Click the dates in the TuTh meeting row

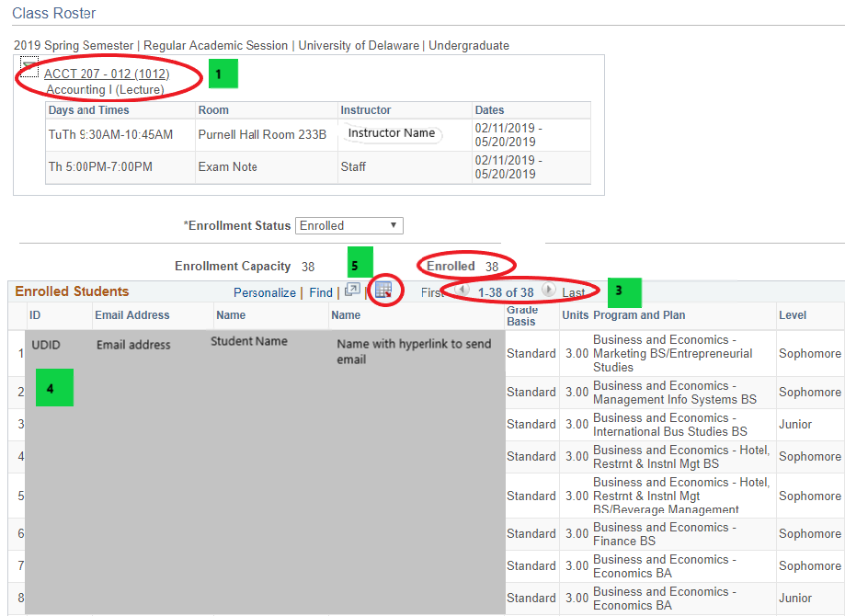point(508,135)
